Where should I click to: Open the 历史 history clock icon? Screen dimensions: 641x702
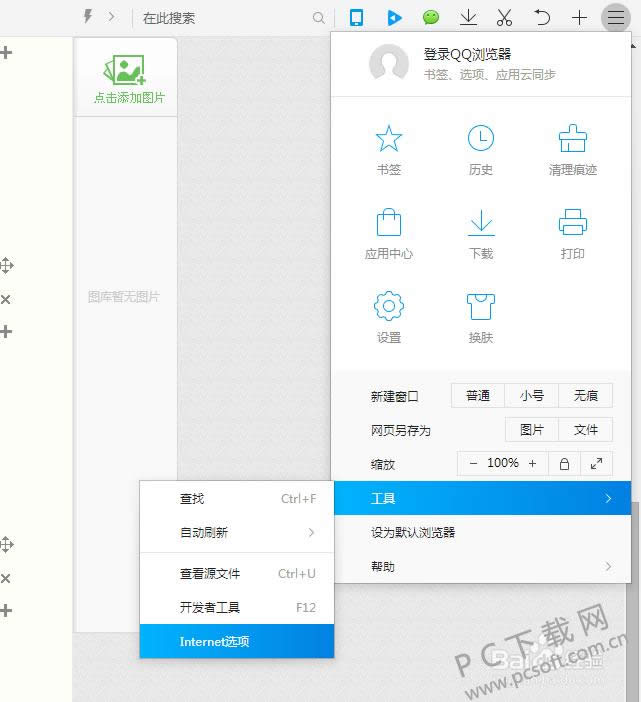pyautogui.click(x=481, y=139)
